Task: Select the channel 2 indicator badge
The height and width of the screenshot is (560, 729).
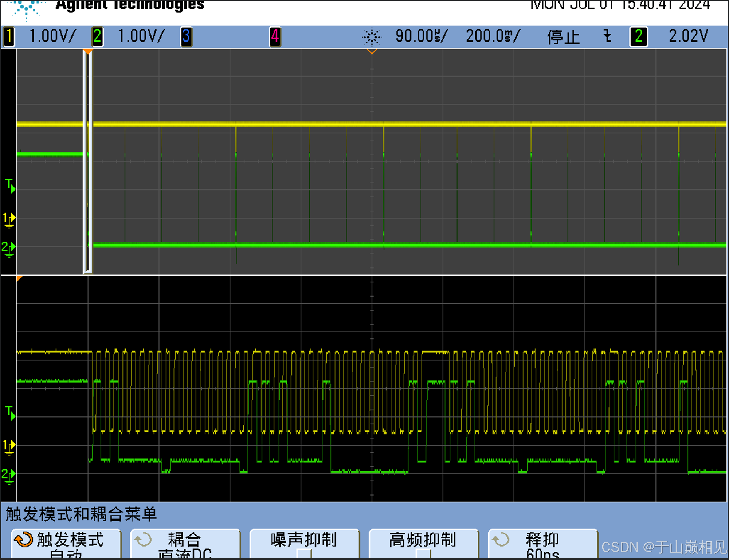Action: (x=97, y=37)
